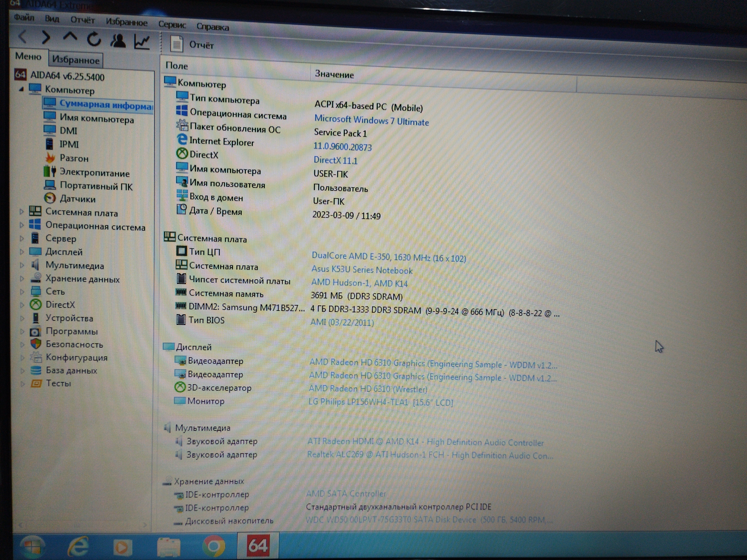Collapse the Компьютер tree node
Screen dimensions: 747x560
[x=21, y=89]
